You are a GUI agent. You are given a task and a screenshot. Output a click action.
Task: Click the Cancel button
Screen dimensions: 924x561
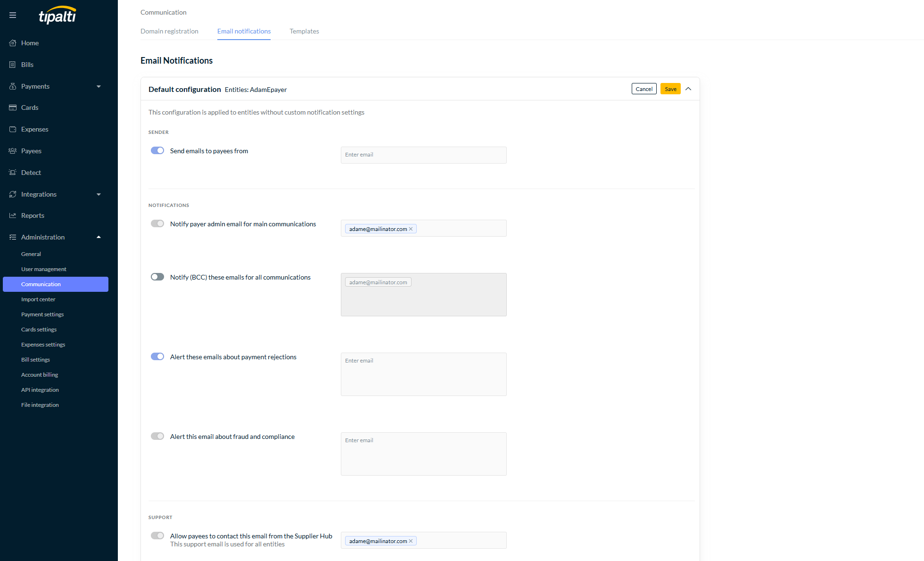coord(644,89)
